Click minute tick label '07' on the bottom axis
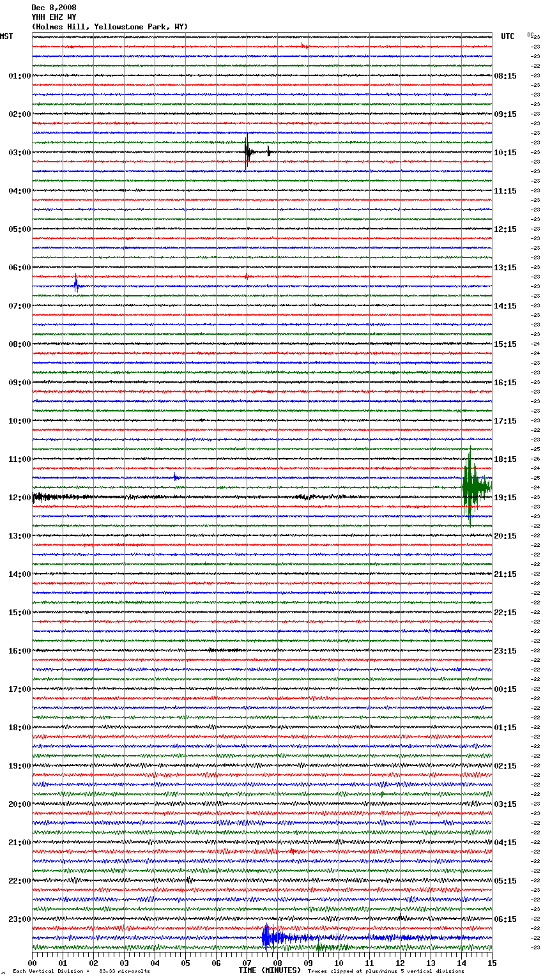 point(247,962)
